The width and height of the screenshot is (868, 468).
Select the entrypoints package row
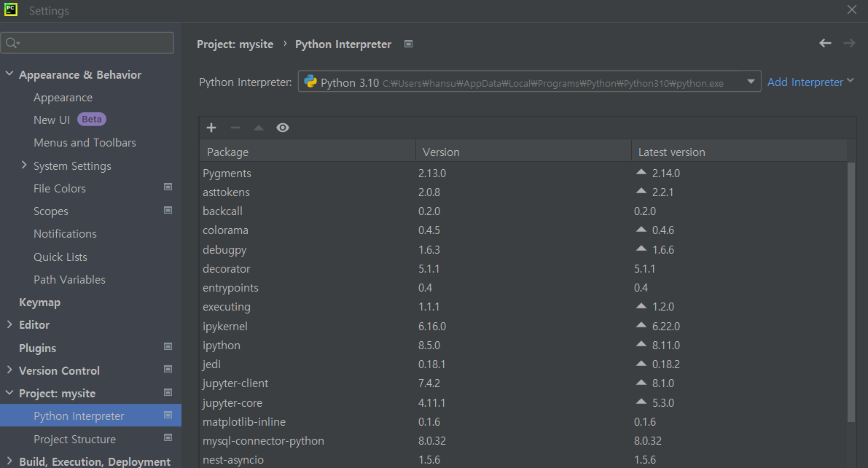coord(523,287)
